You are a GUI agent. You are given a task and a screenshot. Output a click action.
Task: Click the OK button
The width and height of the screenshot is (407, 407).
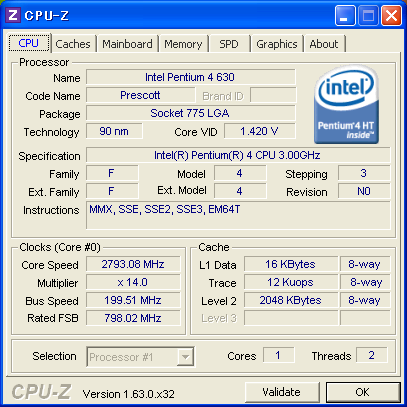click(x=363, y=392)
